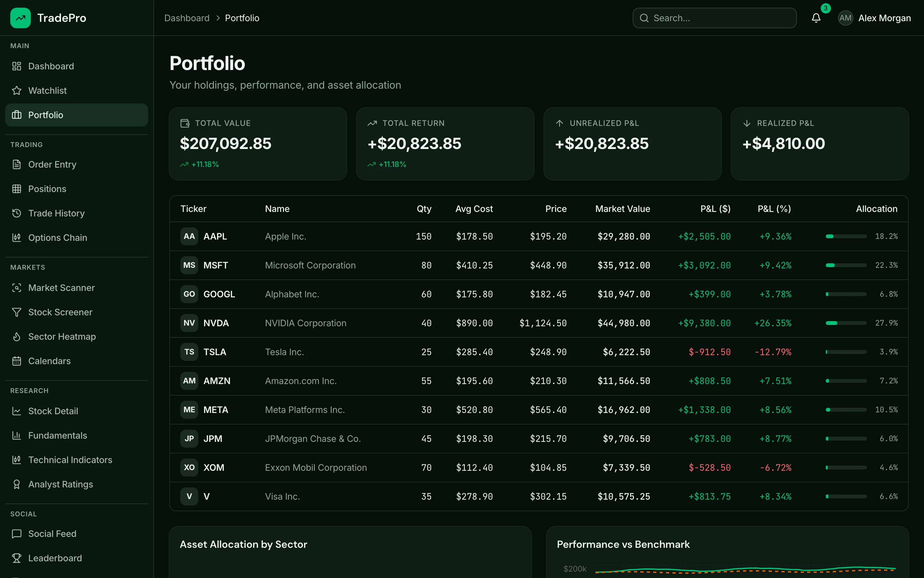The width and height of the screenshot is (924, 578).
Task: Click the AAPL allocation bar
Action: [x=846, y=237]
